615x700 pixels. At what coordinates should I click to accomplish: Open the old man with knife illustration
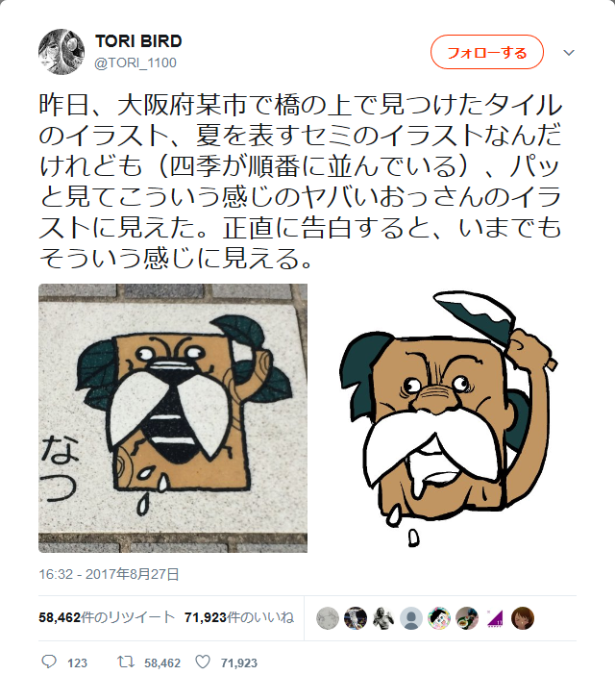coord(448,418)
